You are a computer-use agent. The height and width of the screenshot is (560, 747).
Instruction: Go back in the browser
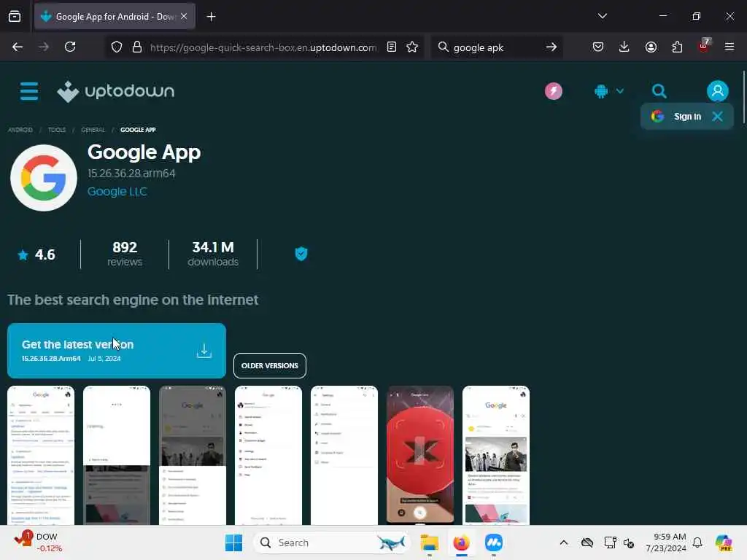click(18, 47)
